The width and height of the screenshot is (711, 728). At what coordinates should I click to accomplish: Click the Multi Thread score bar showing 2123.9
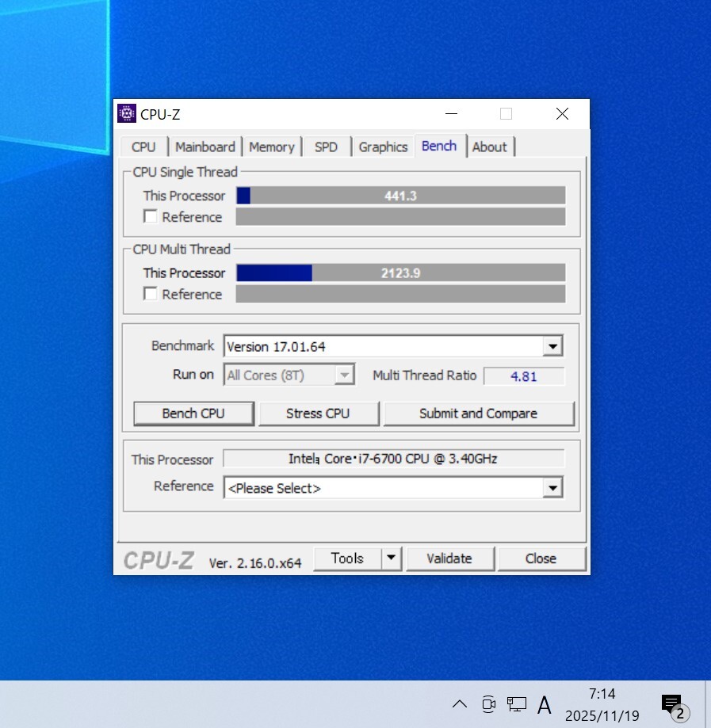tap(400, 273)
